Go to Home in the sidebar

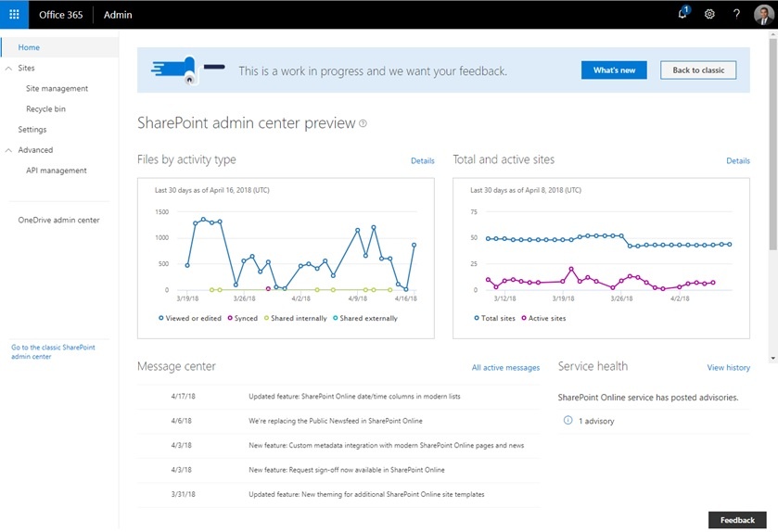pyautogui.click(x=29, y=47)
